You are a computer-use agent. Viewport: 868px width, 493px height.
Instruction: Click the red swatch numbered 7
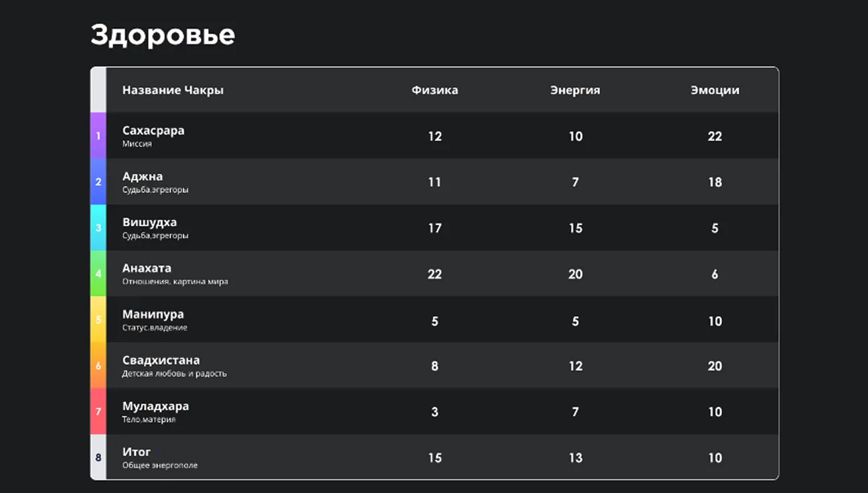click(98, 411)
